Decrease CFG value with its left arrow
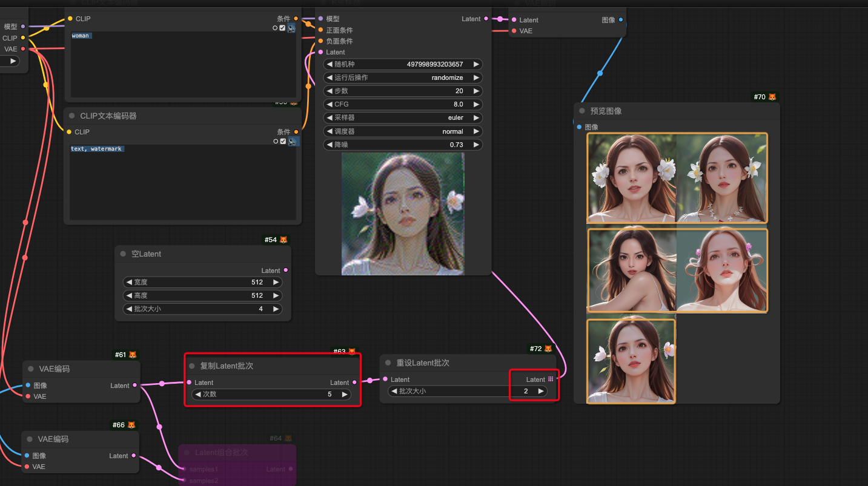The height and width of the screenshot is (486, 868). click(x=330, y=104)
